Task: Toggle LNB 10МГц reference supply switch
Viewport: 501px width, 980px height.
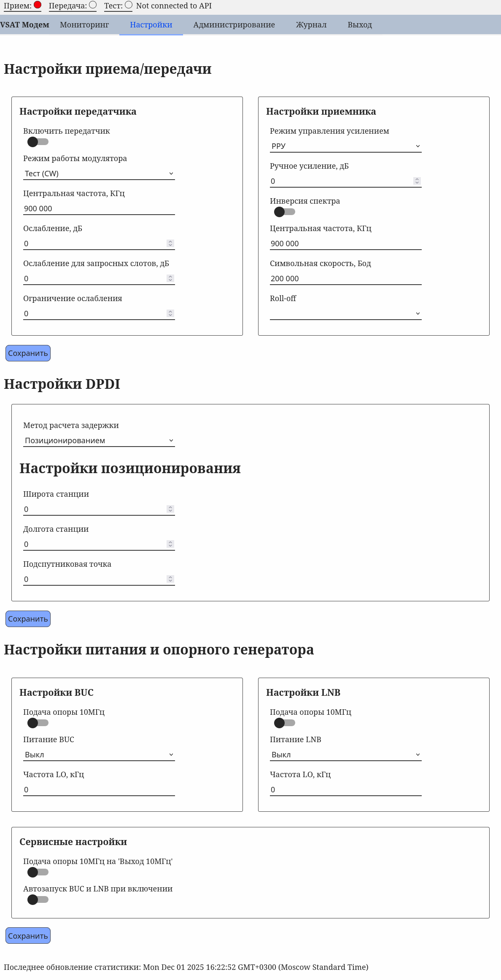Action: coord(284,723)
